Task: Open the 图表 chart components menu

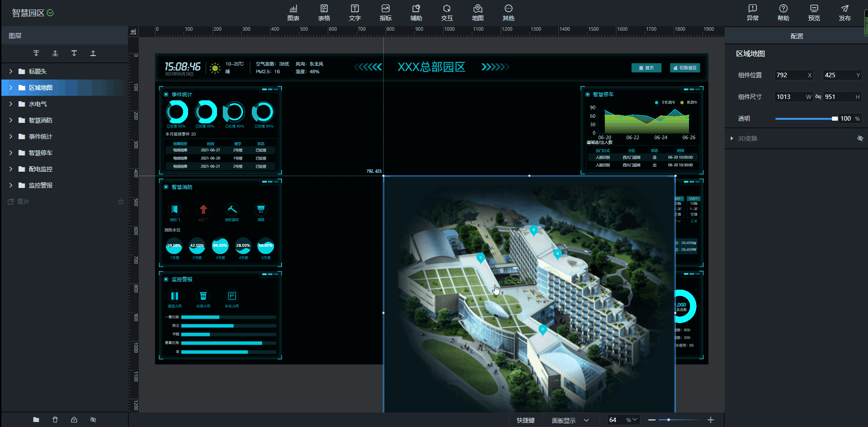Action: tap(293, 13)
